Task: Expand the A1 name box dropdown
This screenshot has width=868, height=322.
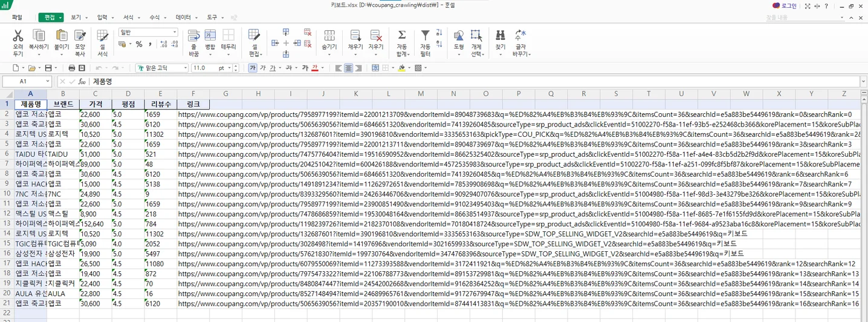Action: pos(47,82)
